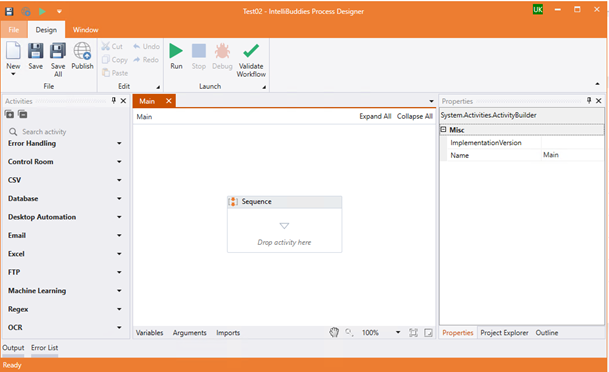609x372 pixels.
Task: Open the Arguments panel
Action: tap(190, 333)
